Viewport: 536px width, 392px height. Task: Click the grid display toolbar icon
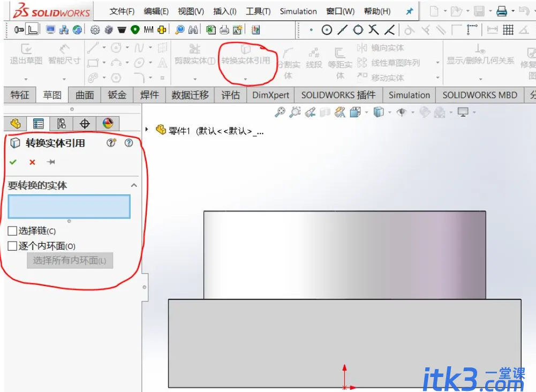pyautogui.click(x=508, y=30)
